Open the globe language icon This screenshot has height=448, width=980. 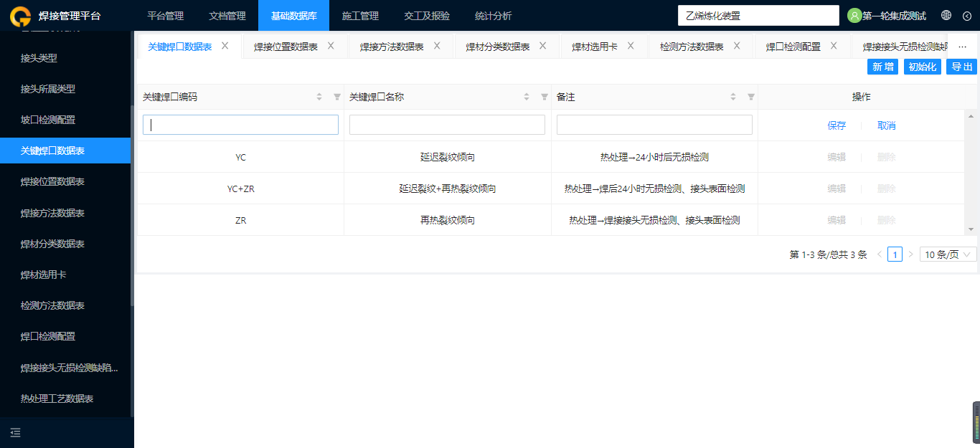[x=946, y=15]
